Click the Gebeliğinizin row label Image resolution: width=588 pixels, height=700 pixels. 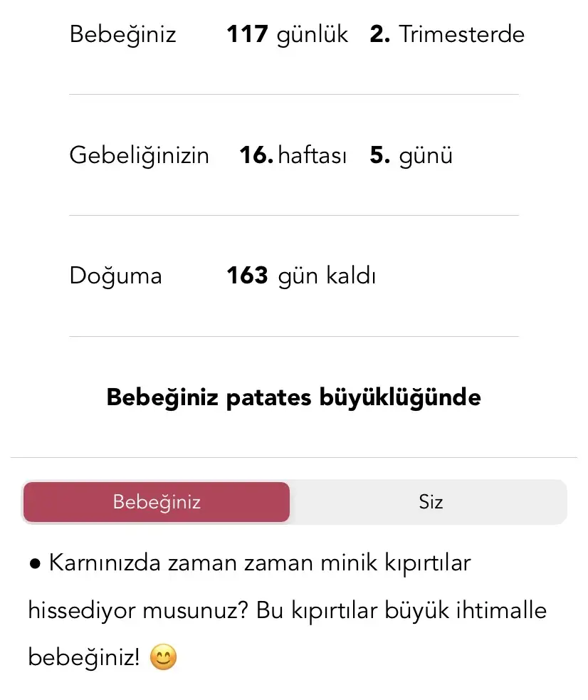pyautogui.click(x=139, y=155)
